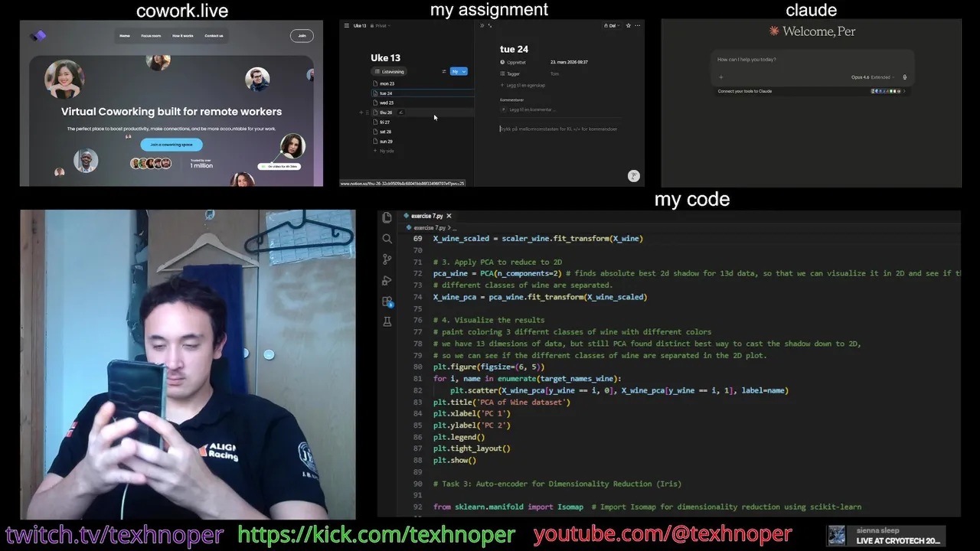This screenshot has height=551, width=980.
Task: Open the Testing flask icon in VS Code
Action: [x=387, y=322]
